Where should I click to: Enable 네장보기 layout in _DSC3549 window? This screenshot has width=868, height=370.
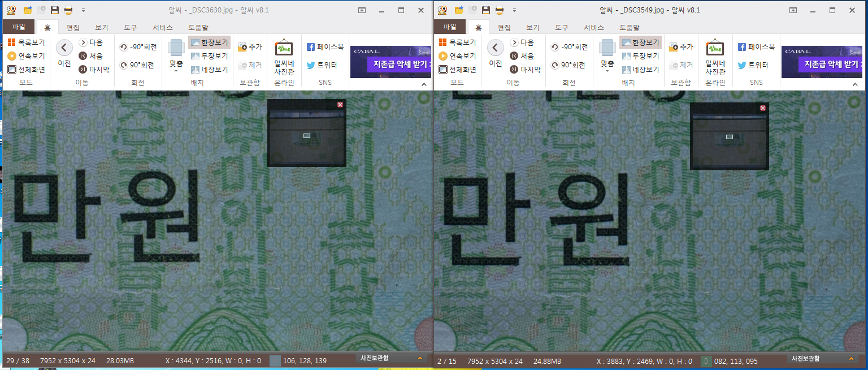[x=640, y=70]
